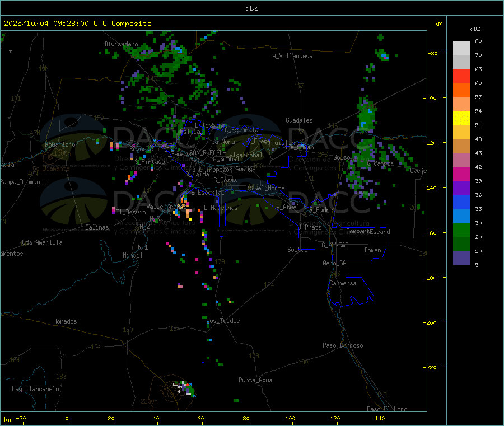
Task: Click the slate violet 5-10 dBZ swatch
Action: coord(461,258)
